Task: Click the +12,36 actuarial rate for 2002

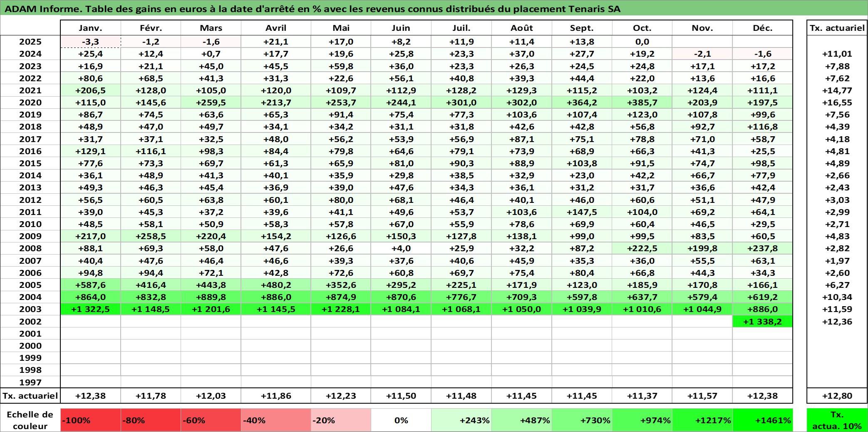Action: click(837, 322)
